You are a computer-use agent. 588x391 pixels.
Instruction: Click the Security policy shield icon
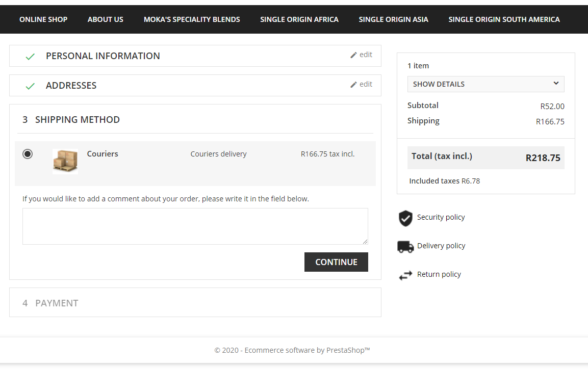(405, 218)
